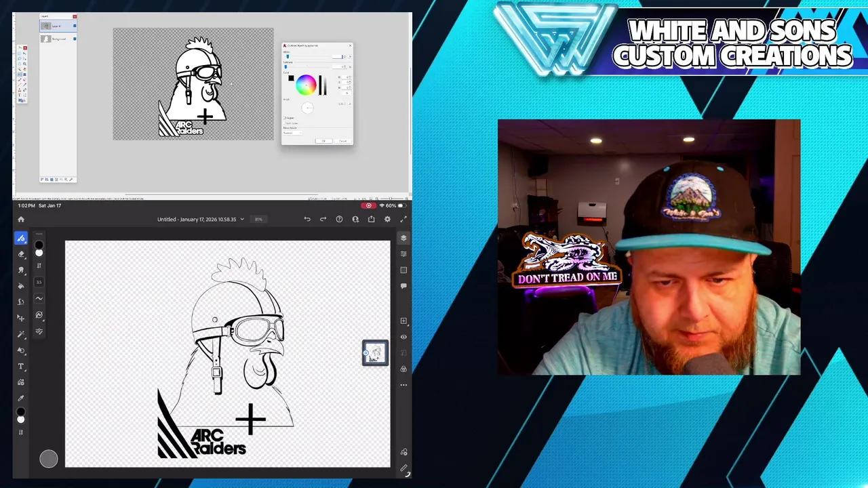Open the Fresco Help menu

(339, 219)
